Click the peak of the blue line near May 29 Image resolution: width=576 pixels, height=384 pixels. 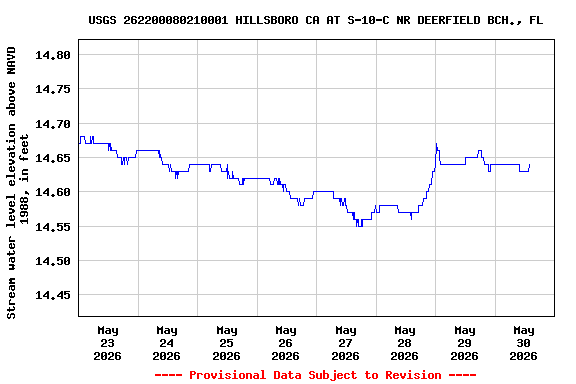[x=436, y=144]
